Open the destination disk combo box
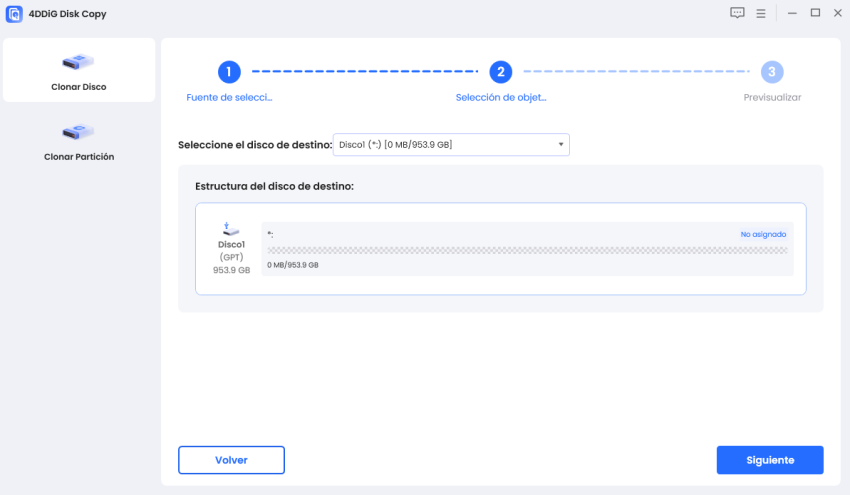850x495 pixels. coord(450,145)
